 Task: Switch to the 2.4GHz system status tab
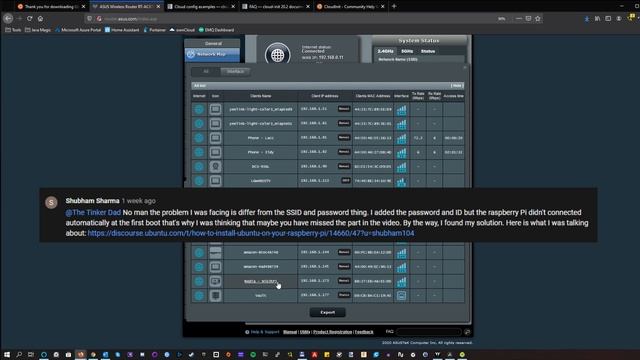[x=385, y=51]
